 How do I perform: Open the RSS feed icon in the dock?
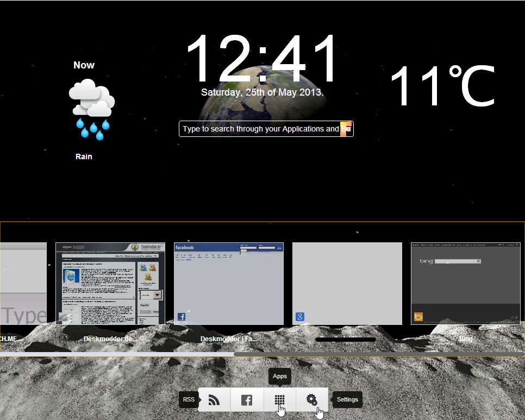[x=214, y=399]
